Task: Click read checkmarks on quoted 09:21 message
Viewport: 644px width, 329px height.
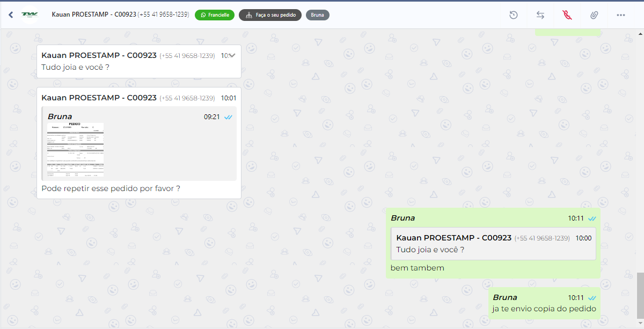Action: tap(228, 117)
